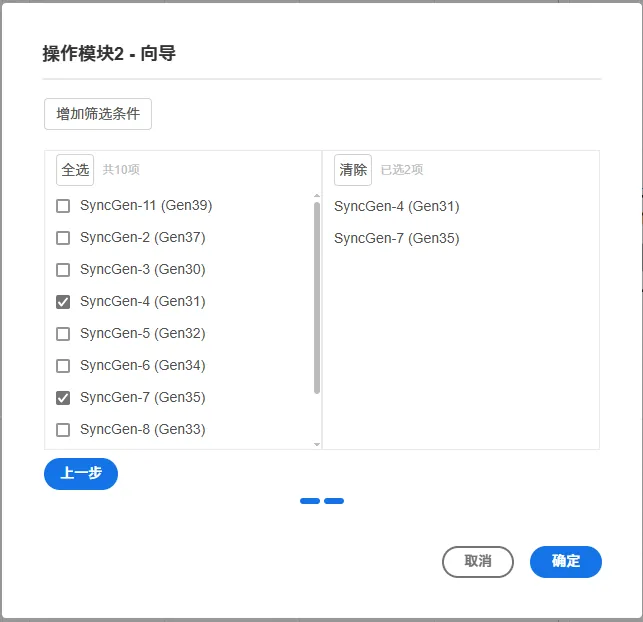Click the SyncGen-3 (Gen30) label text

click(143, 269)
